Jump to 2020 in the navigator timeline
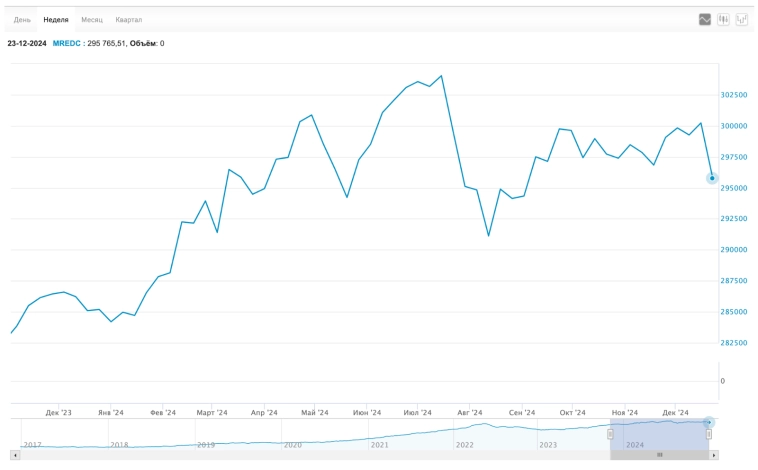Image resolution: width=758 pixels, height=470 pixels. click(x=291, y=444)
